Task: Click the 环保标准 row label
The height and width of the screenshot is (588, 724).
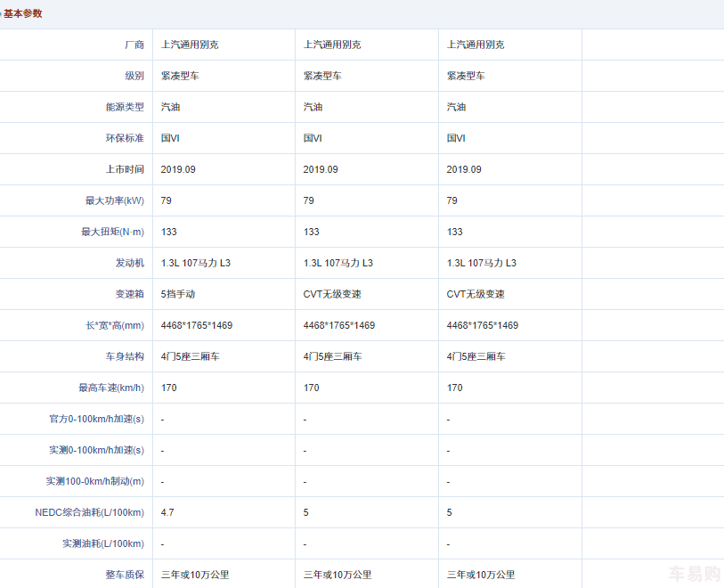Action: 125,138
